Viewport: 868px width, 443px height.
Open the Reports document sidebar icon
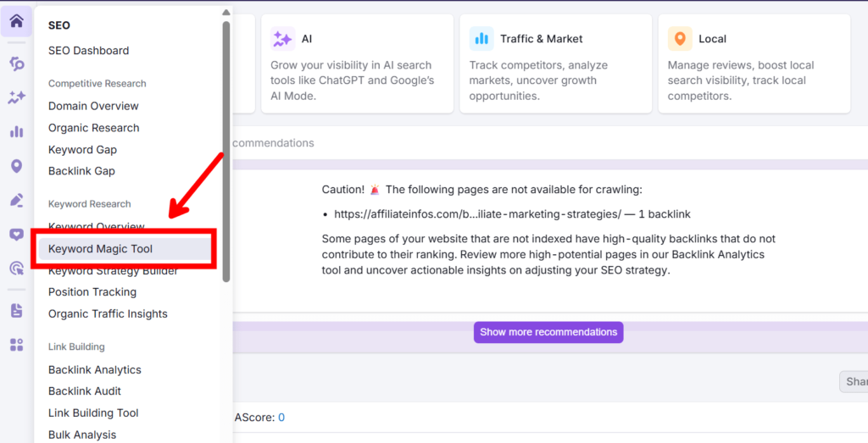17,311
